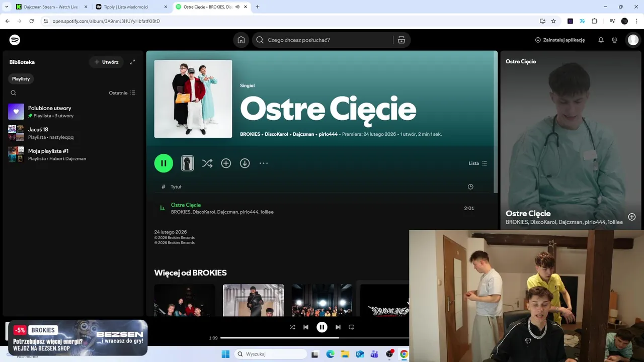The width and height of the screenshot is (644, 362).
Task: Open the BROKIES artist link in header
Action: [250, 134]
